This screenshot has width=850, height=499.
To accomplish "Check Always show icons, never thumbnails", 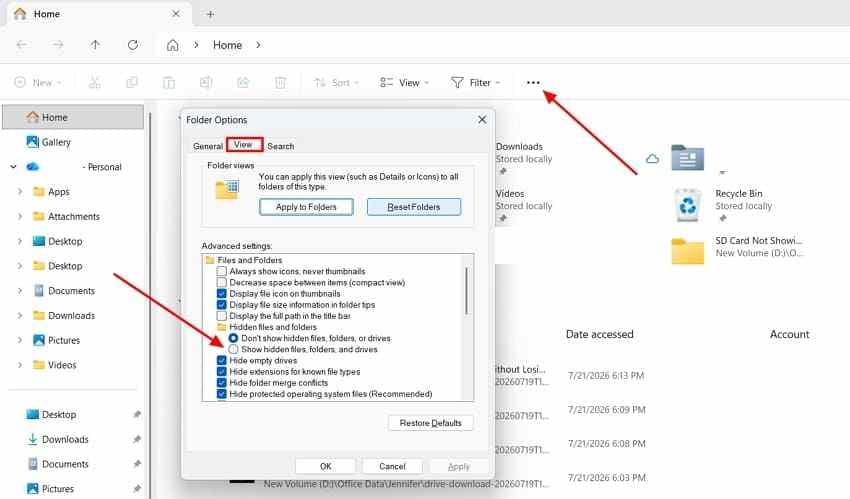I will [x=222, y=271].
